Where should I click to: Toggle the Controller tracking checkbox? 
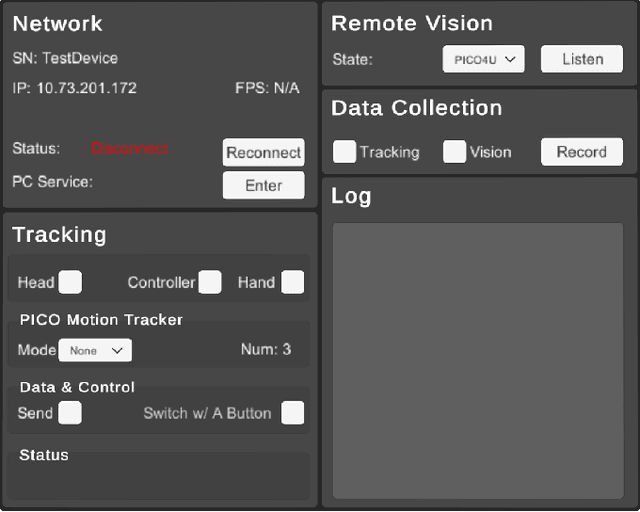tap(210, 282)
